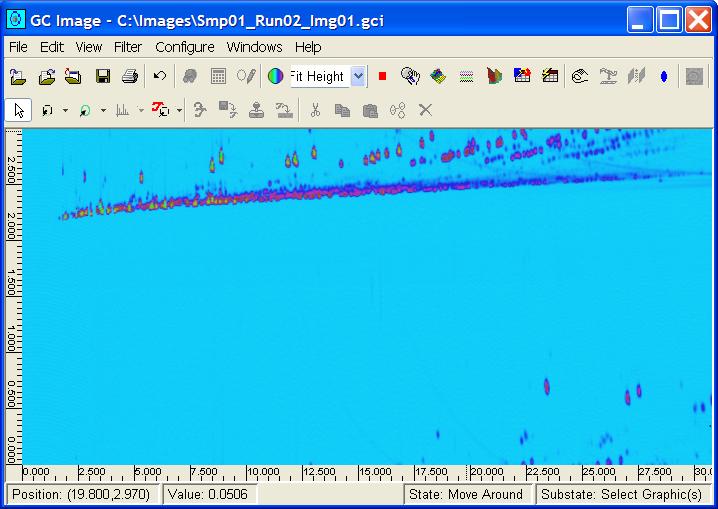Viewport: 718px width, 509px height.
Task: Click the wavy multicolor lines icon
Action: click(466, 76)
